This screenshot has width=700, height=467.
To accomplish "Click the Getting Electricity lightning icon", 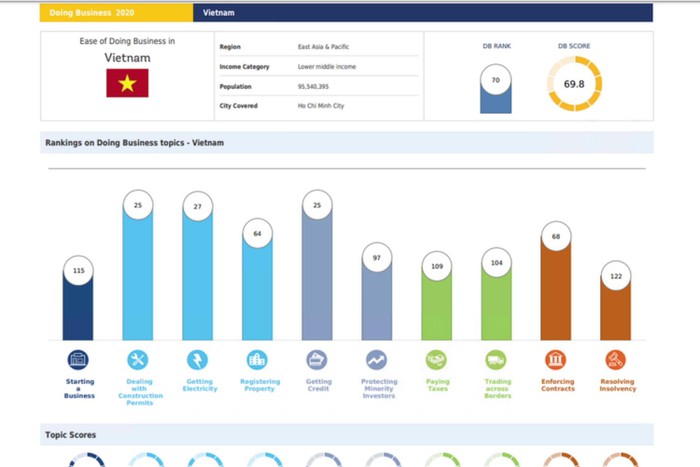I will coord(197,360).
